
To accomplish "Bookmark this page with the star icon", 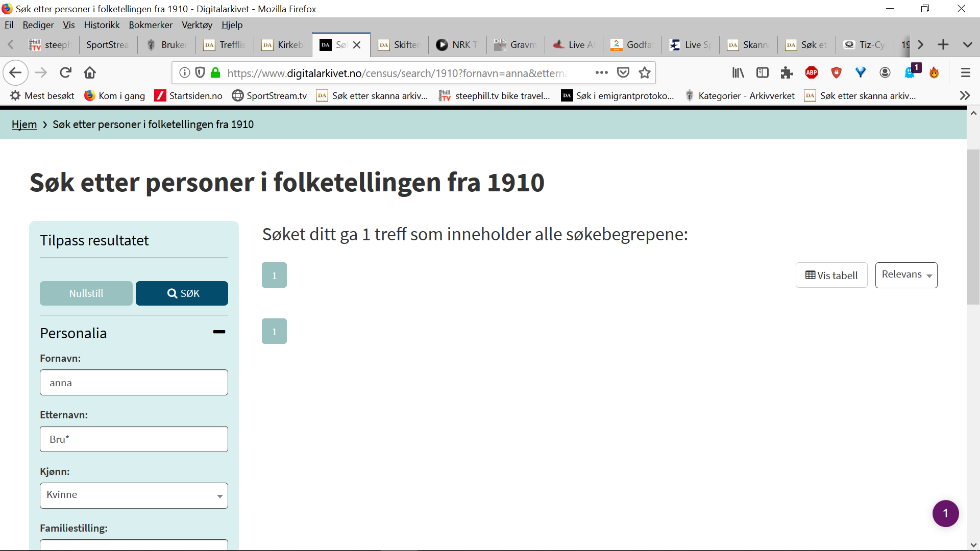I will (x=645, y=73).
